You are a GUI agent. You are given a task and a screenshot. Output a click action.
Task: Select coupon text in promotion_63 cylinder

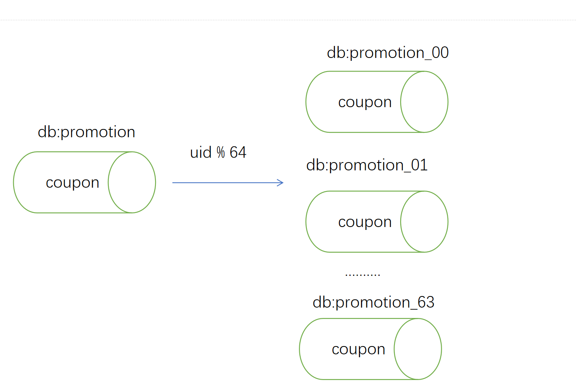pyautogui.click(x=359, y=350)
